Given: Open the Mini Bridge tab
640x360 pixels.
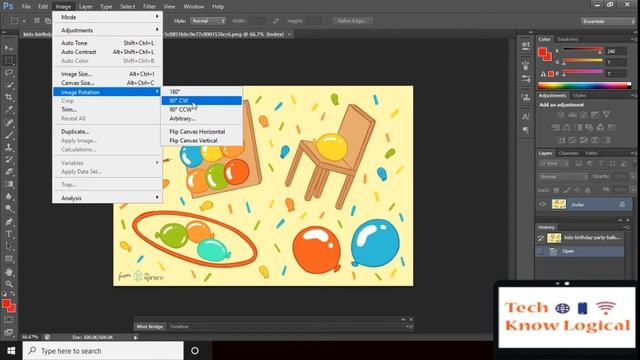Looking at the screenshot, I should point(150,327).
